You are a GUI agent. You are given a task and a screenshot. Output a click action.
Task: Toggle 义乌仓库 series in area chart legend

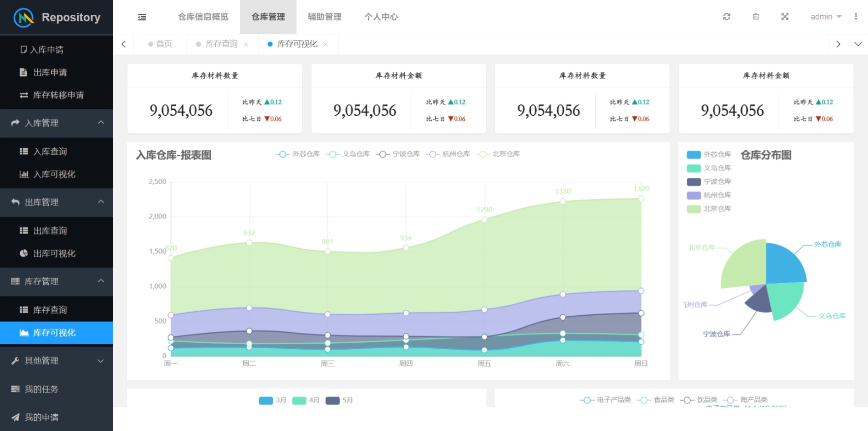348,154
